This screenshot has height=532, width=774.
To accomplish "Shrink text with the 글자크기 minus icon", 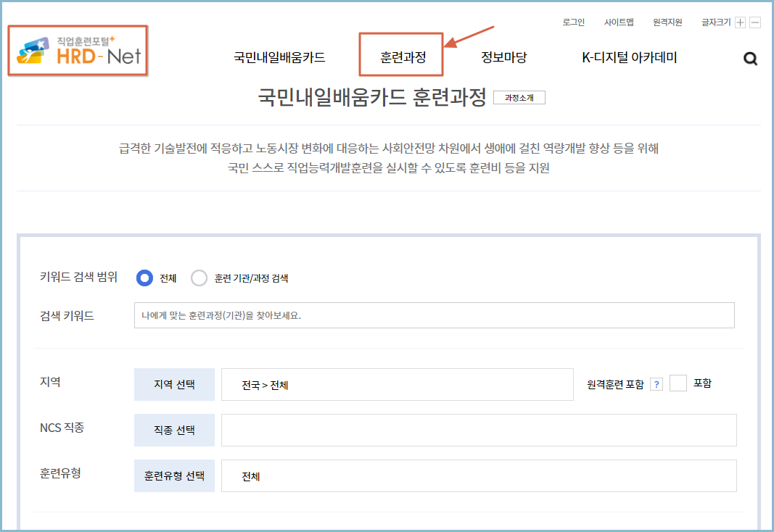I will point(754,22).
